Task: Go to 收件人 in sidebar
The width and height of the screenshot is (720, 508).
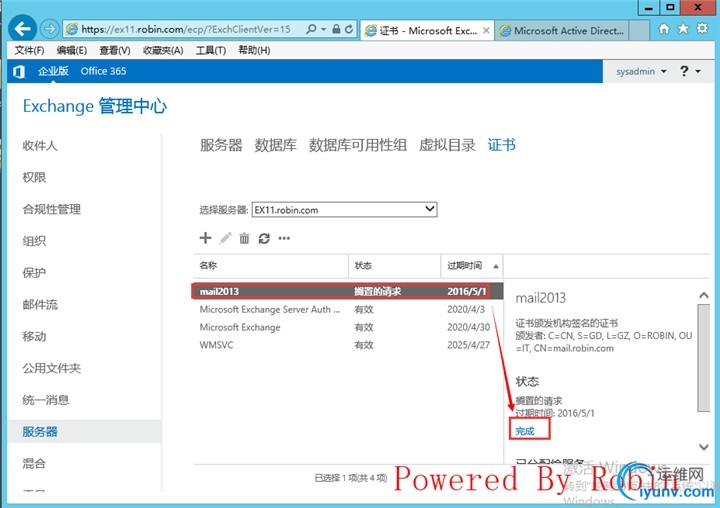Action: point(40,146)
